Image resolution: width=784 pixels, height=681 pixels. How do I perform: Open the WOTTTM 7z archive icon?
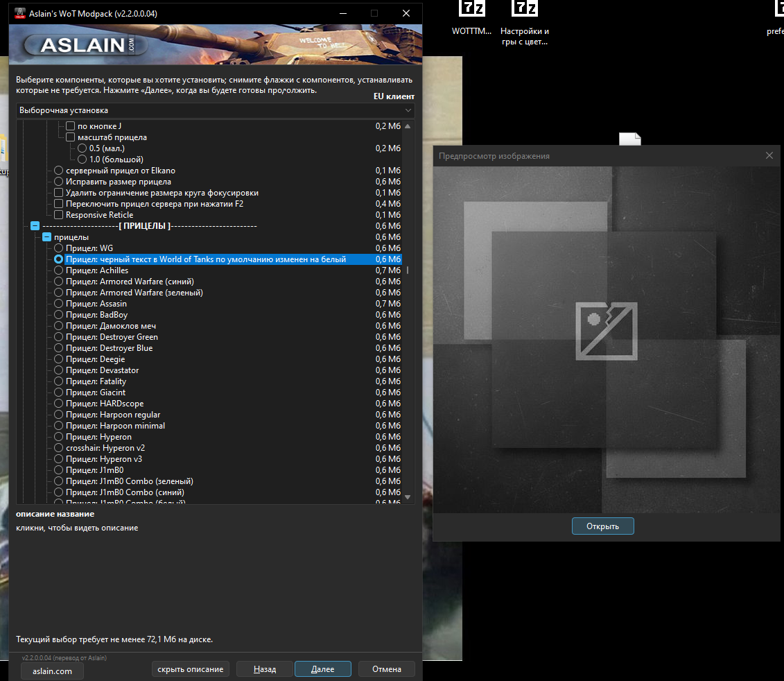click(471, 9)
